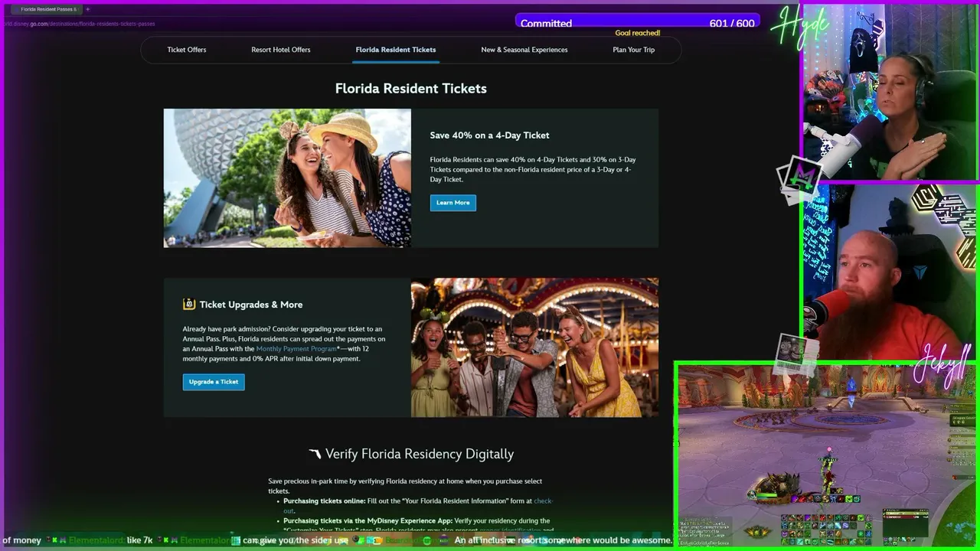Screen dimensions: 980x551
Task: Select the Hyde webcam feed
Action: [x=890, y=92]
